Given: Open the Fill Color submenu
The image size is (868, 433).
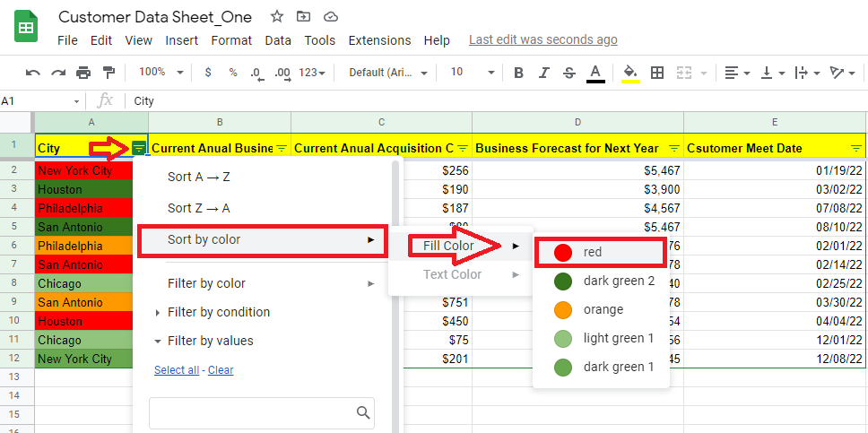Looking at the screenshot, I should click(461, 246).
